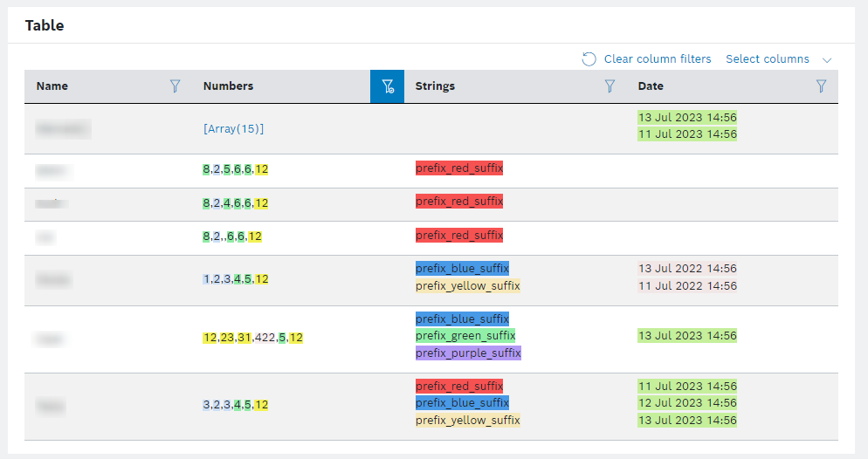
Task: Click the Clear column filters link
Action: [x=658, y=59]
